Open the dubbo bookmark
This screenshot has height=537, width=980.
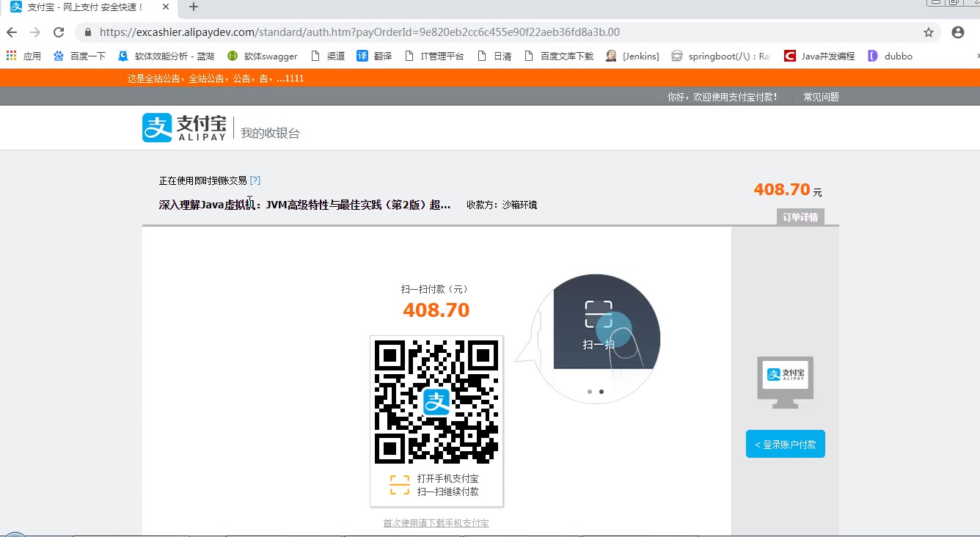coord(890,56)
